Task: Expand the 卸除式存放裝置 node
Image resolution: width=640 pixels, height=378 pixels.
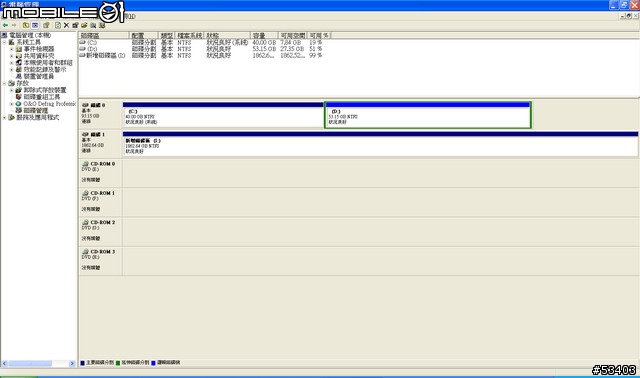Action: point(11,90)
